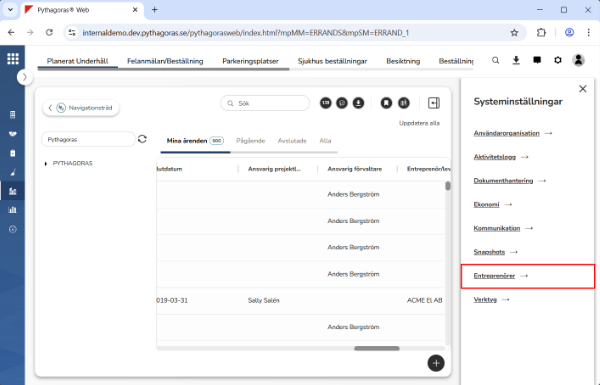
Task: Switch to the Planerat Underhåll tab
Action: click(78, 61)
